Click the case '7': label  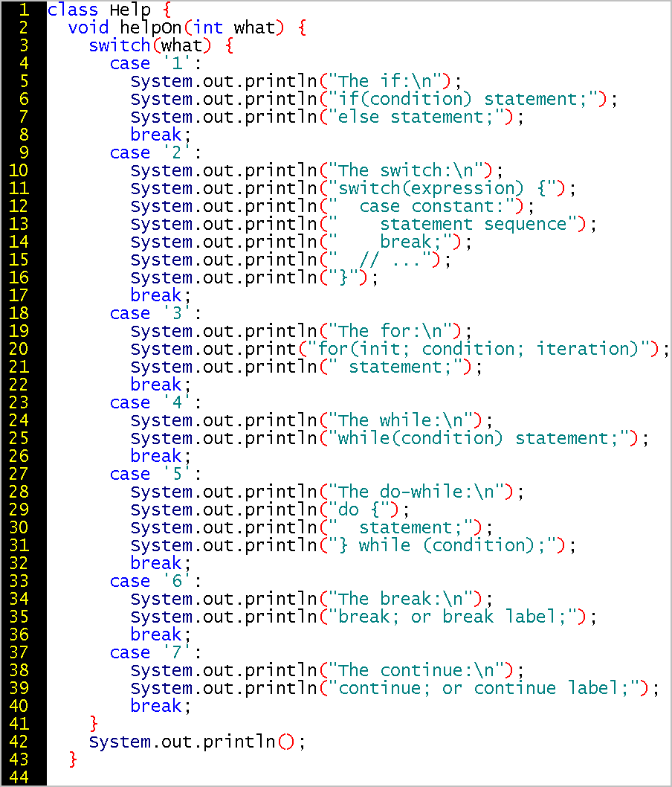coord(155,652)
